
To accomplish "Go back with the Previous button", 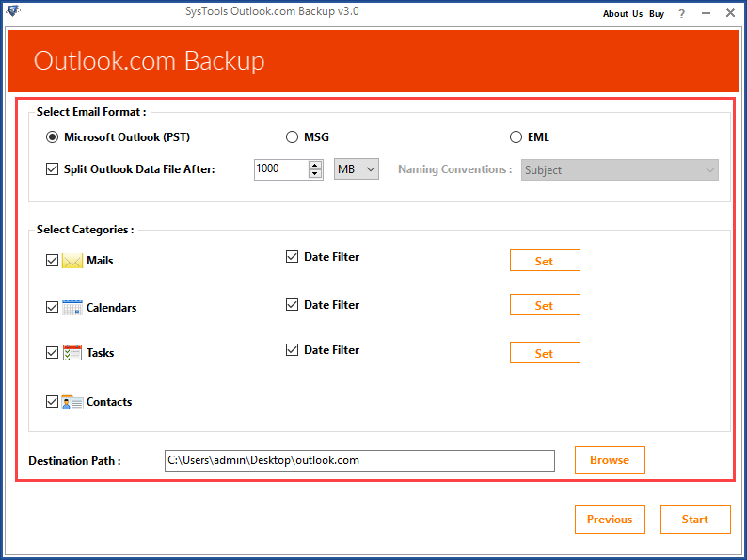I will (610, 520).
